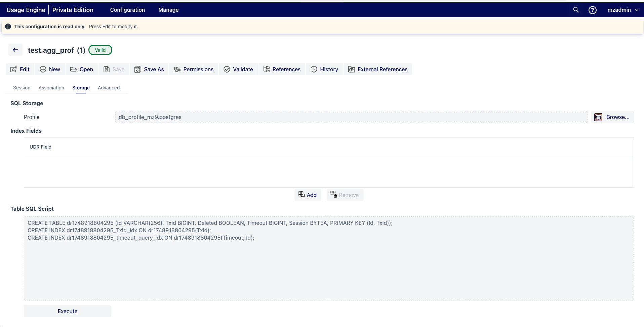Click the Save As icon
The height and width of the screenshot is (327, 644).
pos(138,69)
